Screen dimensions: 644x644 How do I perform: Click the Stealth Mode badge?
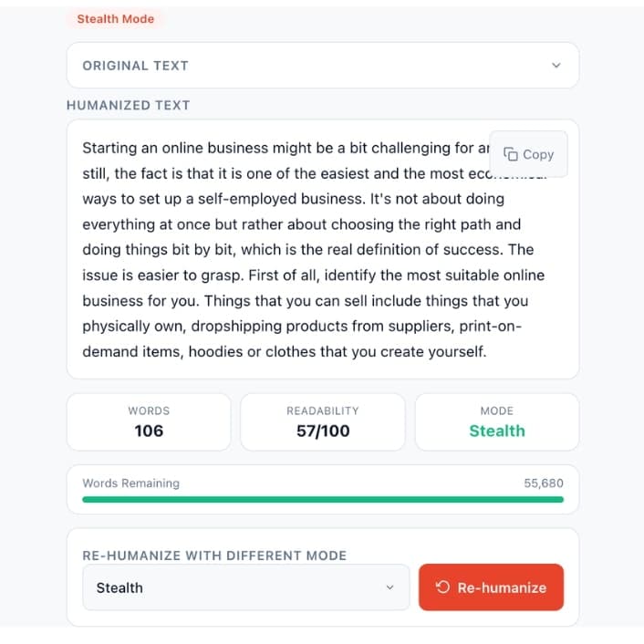point(115,18)
